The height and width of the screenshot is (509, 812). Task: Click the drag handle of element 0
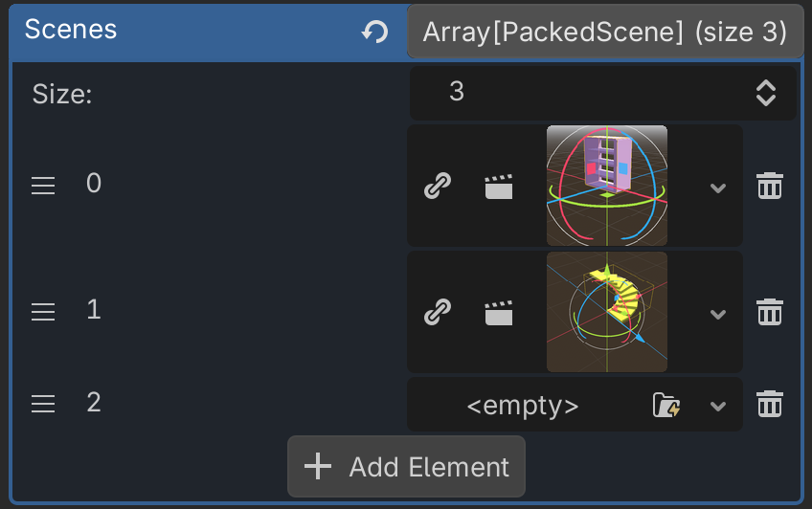[43, 186]
